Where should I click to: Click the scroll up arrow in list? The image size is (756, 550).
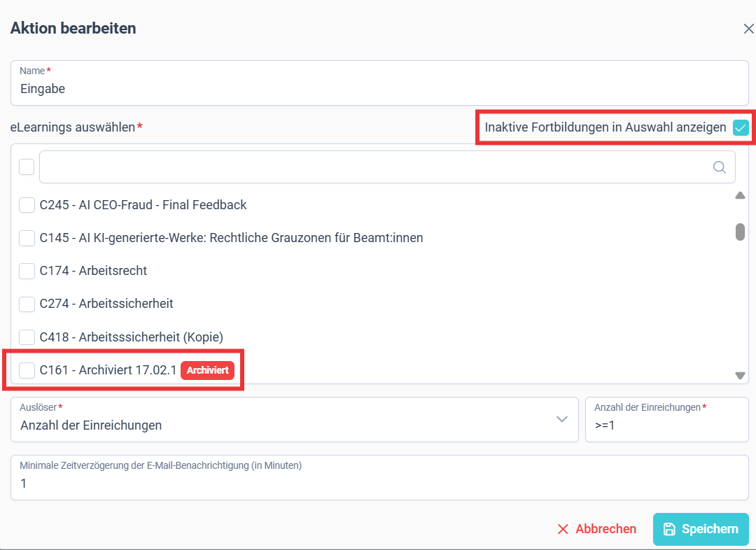click(740, 195)
